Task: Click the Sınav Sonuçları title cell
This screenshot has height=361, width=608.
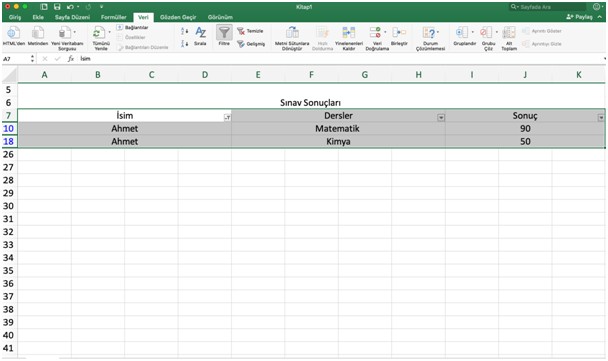Action: [311, 103]
